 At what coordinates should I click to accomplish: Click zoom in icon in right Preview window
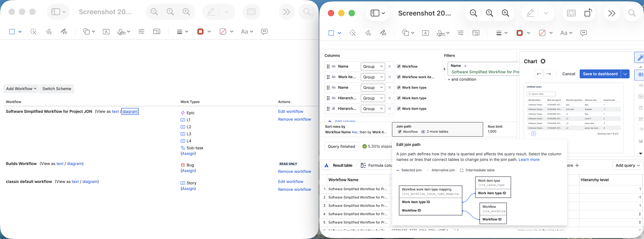[505, 13]
